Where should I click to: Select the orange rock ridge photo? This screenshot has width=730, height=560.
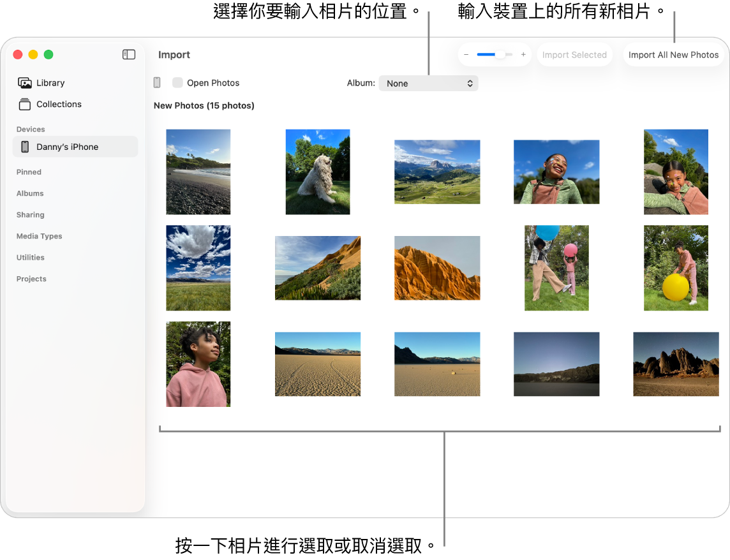tap(437, 268)
